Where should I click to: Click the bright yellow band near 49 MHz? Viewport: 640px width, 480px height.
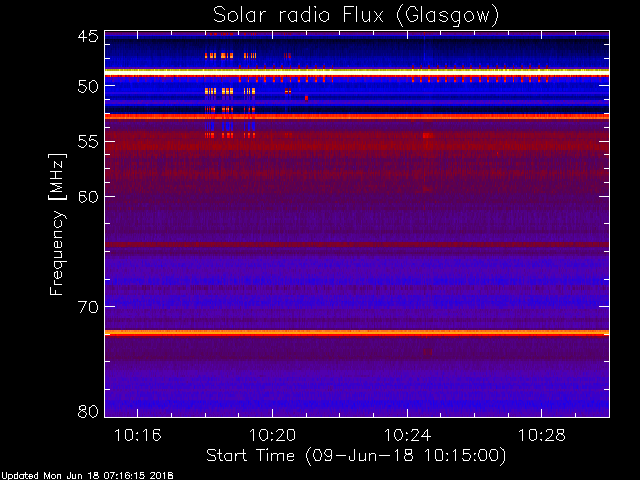click(357, 72)
